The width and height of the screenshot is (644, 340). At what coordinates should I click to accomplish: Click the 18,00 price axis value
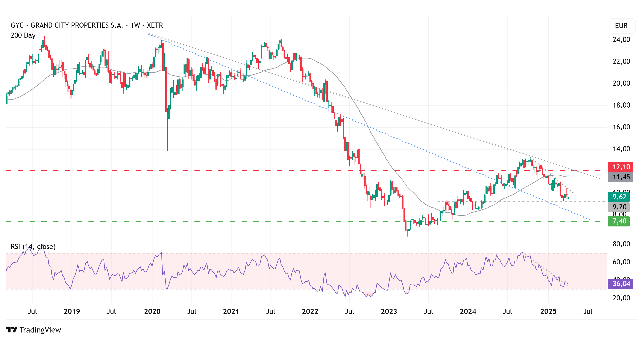[x=621, y=105]
